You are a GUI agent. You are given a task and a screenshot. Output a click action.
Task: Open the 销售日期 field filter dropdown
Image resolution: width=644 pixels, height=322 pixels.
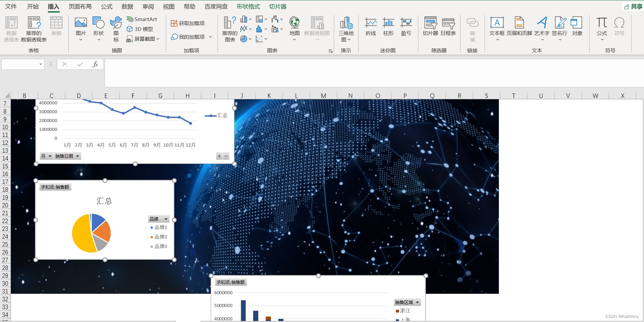tap(67, 156)
